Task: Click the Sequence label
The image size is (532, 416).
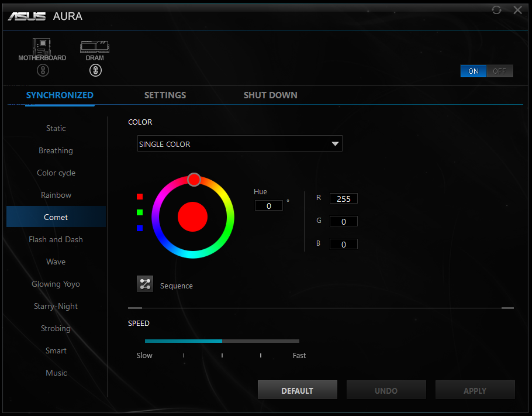Action: 177,286
